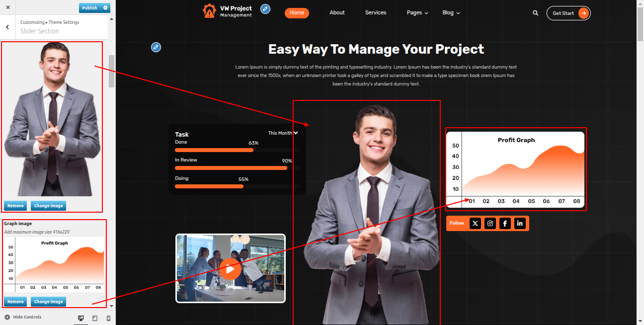644x325 pixels.
Task: Open the publish settings gear icon
Action: click(105, 8)
